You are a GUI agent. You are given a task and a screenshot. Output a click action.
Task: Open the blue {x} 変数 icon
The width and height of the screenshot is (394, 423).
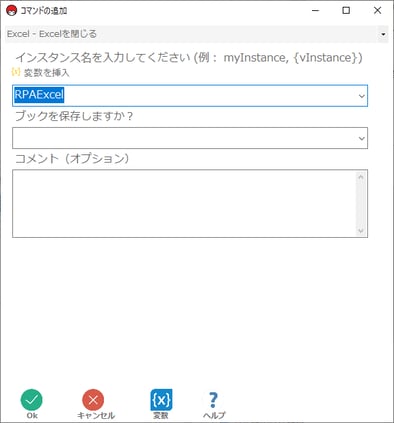(x=161, y=400)
